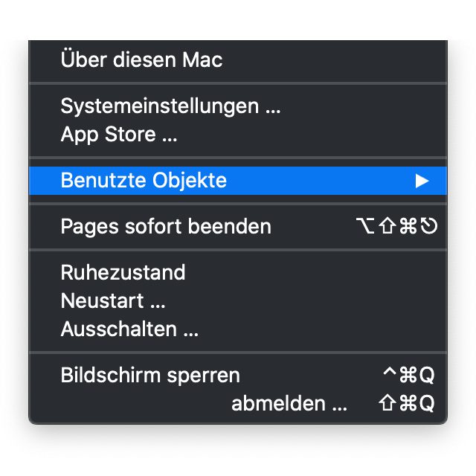Launch App Store from the menu
The image size is (476, 476).
point(118,135)
